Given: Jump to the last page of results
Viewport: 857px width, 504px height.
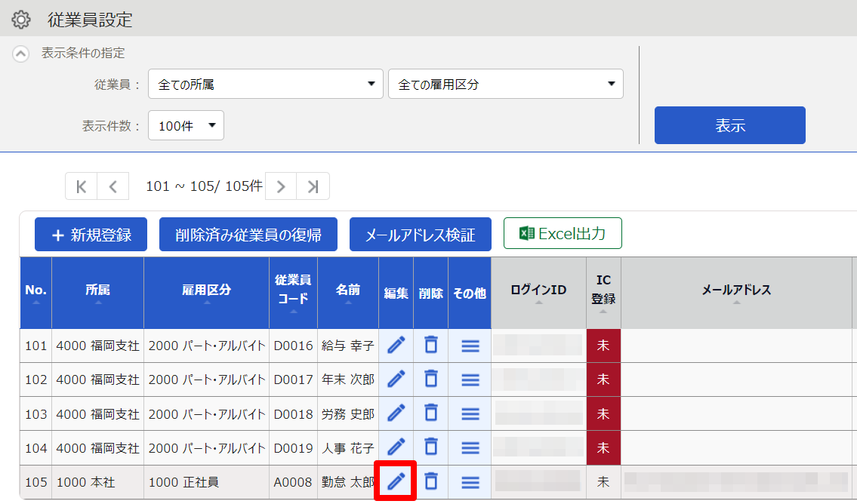Looking at the screenshot, I should click(313, 187).
